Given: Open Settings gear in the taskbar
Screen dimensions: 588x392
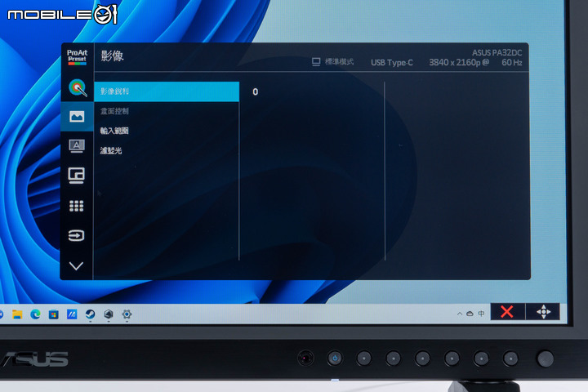Looking at the screenshot, I should pyautogui.click(x=127, y=314).
